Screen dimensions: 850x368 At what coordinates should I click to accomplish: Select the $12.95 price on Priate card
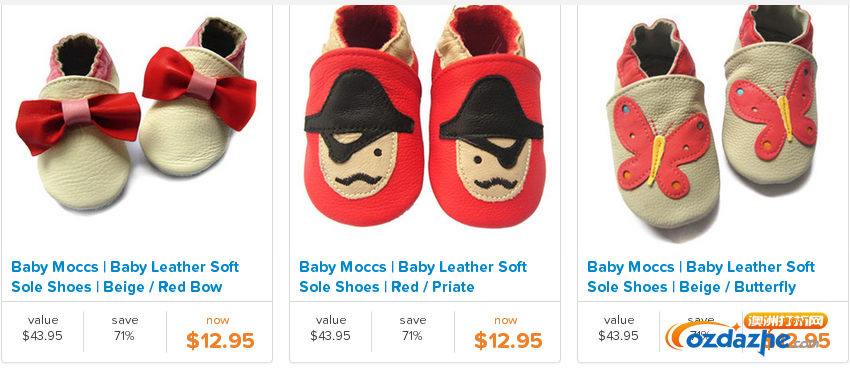pyautogui.click(x=508, y=341)
